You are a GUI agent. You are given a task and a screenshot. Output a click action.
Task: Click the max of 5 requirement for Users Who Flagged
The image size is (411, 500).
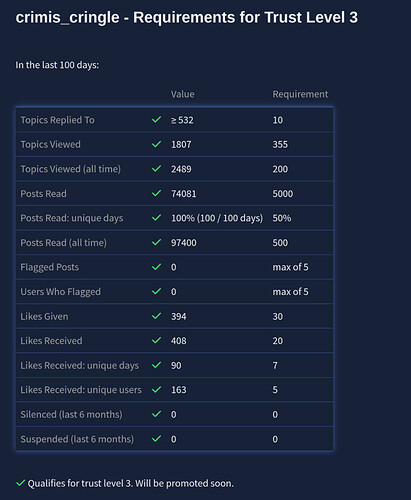pos(290,292)
